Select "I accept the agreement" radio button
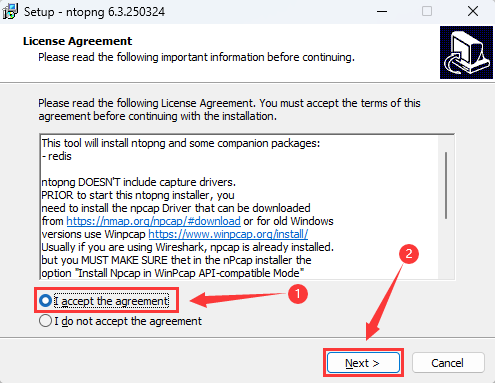 (x=45, y=301)
